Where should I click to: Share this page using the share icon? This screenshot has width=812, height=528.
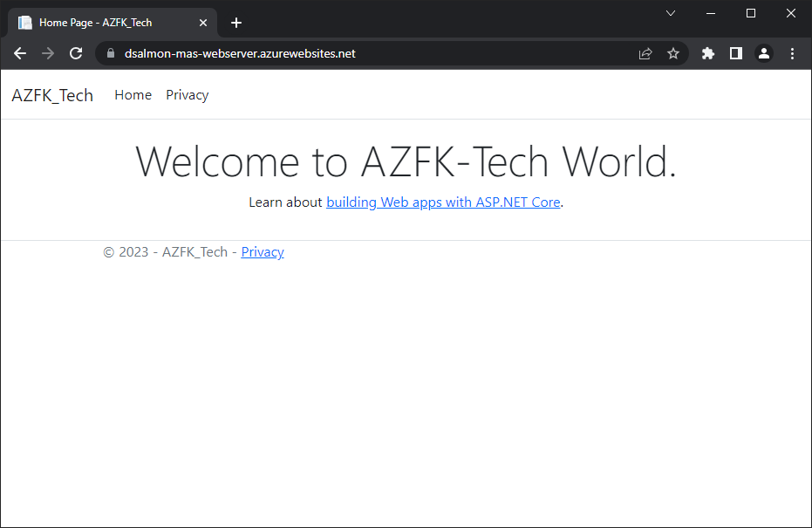pos(645,53)
